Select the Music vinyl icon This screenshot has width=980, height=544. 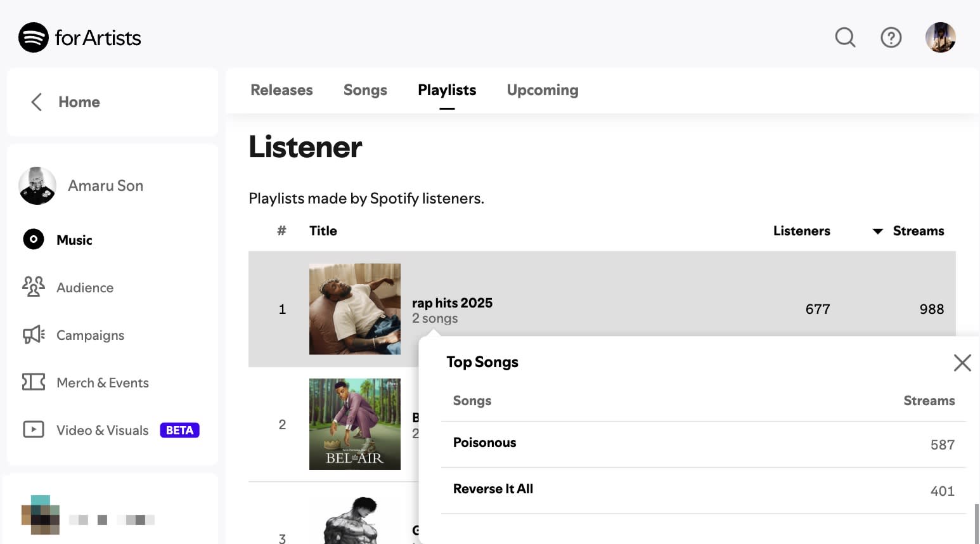point(34,239)
